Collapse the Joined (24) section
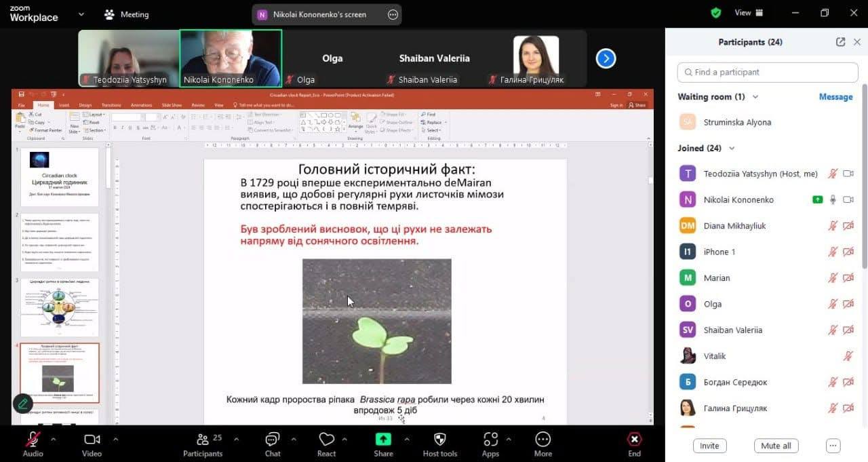Screen dimensions: 868x462 (731, 149)
